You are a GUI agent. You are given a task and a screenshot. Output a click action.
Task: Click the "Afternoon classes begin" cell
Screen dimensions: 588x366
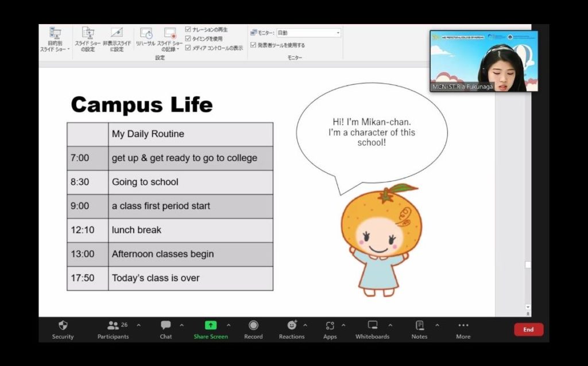click(x=191, y=254)
